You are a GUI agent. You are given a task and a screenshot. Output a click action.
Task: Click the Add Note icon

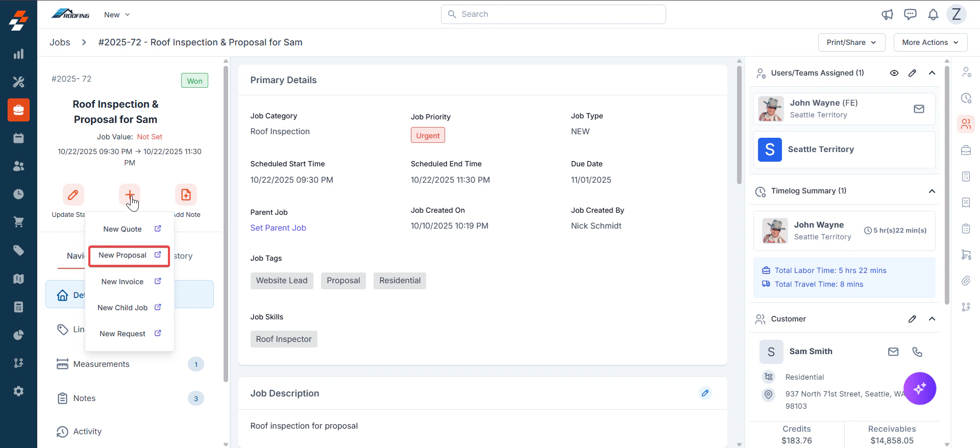pyautogui.click(x=186, y=194)
